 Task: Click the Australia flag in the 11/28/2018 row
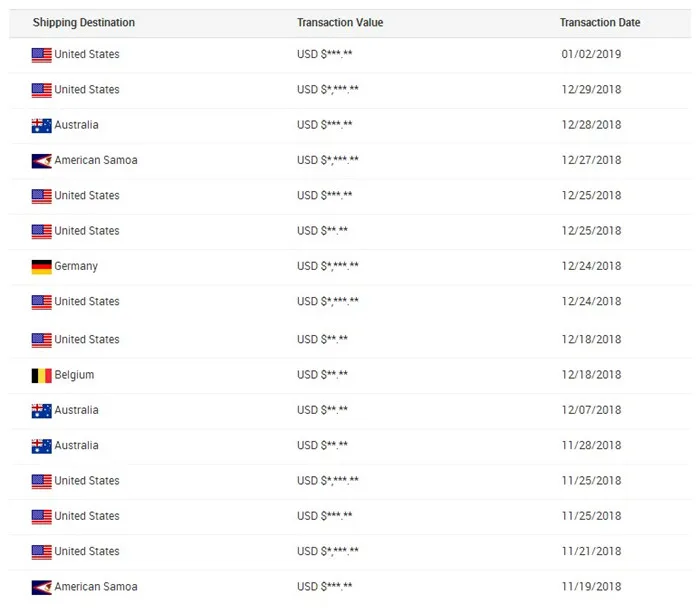(41, 446)
